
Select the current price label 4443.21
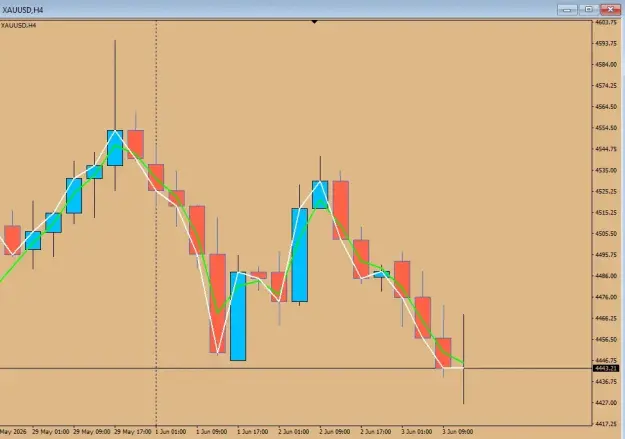605,368
